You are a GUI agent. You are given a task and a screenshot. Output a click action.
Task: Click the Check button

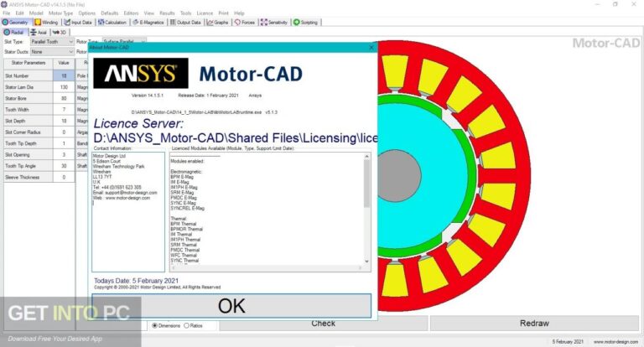323,324
